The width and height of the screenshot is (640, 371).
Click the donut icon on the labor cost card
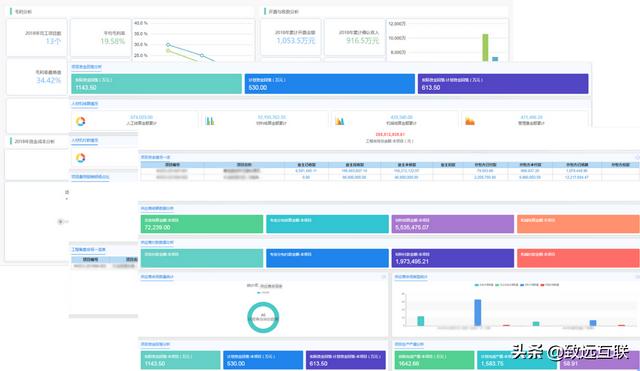point(80,121)
